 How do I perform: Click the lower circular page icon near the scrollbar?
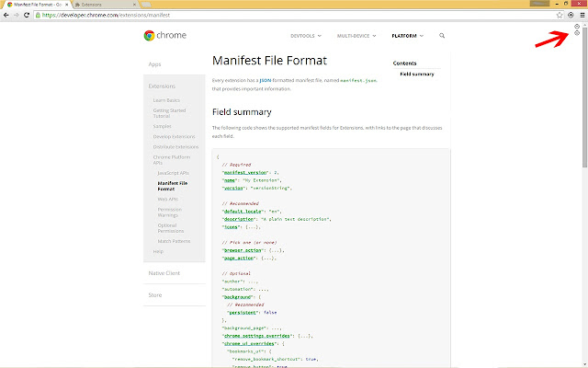coord(577,33)
